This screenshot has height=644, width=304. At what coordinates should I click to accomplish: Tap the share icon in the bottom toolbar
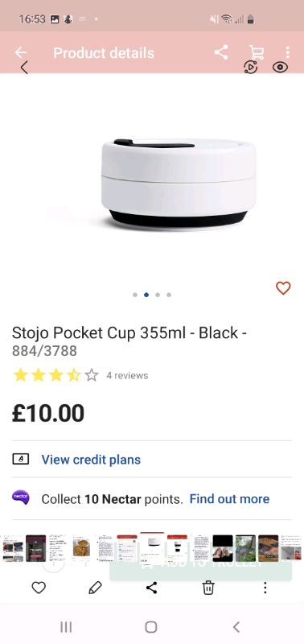(152, 588)
